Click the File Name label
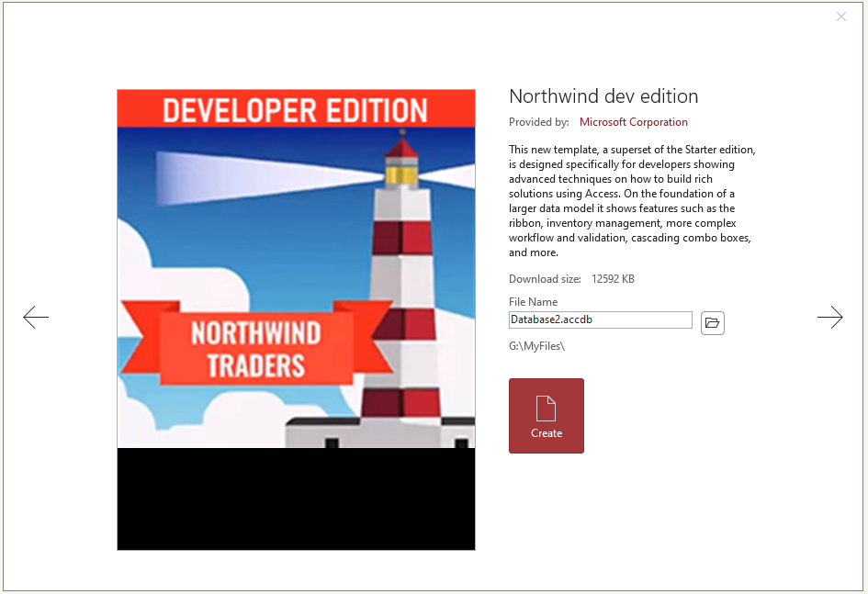Screen dimensions: 868x594 coord(533,302)
